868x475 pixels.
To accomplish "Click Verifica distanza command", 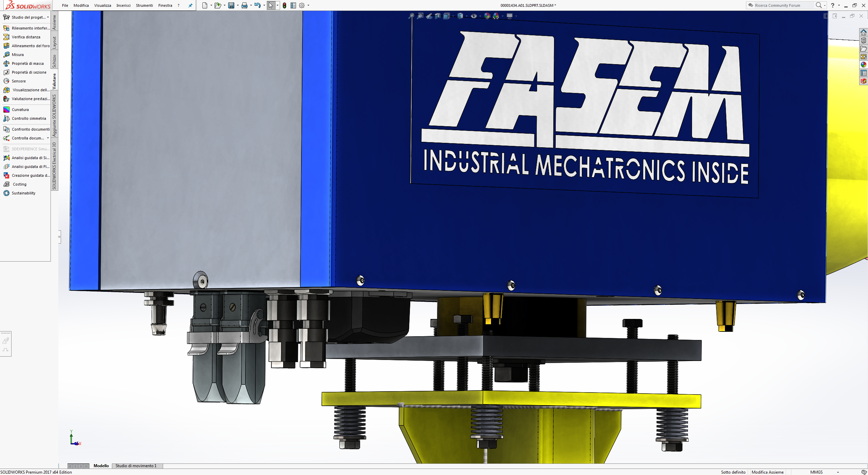I will (22, 37).
